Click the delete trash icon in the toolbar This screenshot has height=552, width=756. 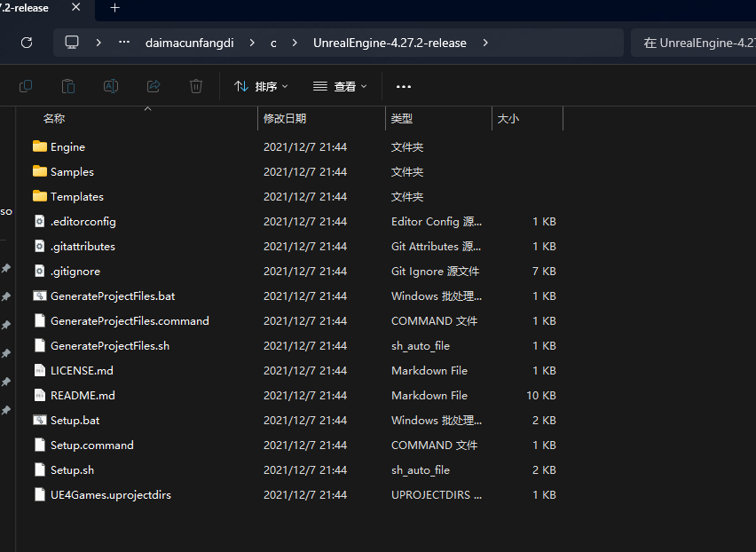coord(196,86)
